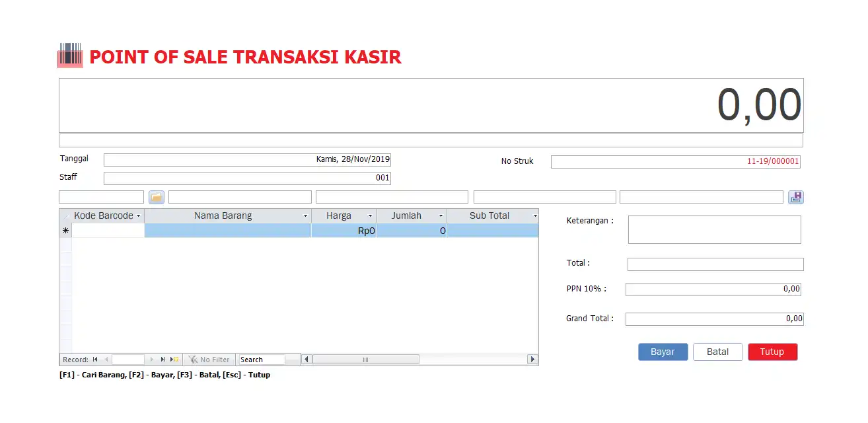Click the No Struk label
The image size is (868, 423).
coord(517,161)
